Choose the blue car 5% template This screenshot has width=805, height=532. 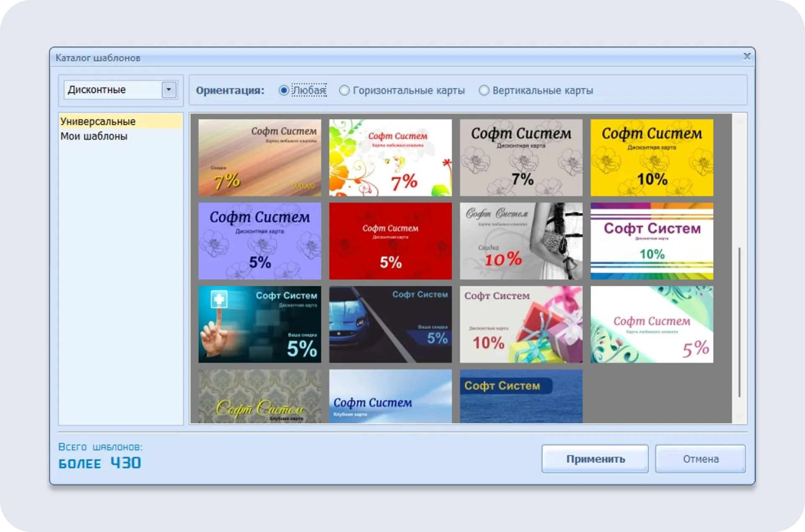[x=390, y=324]
